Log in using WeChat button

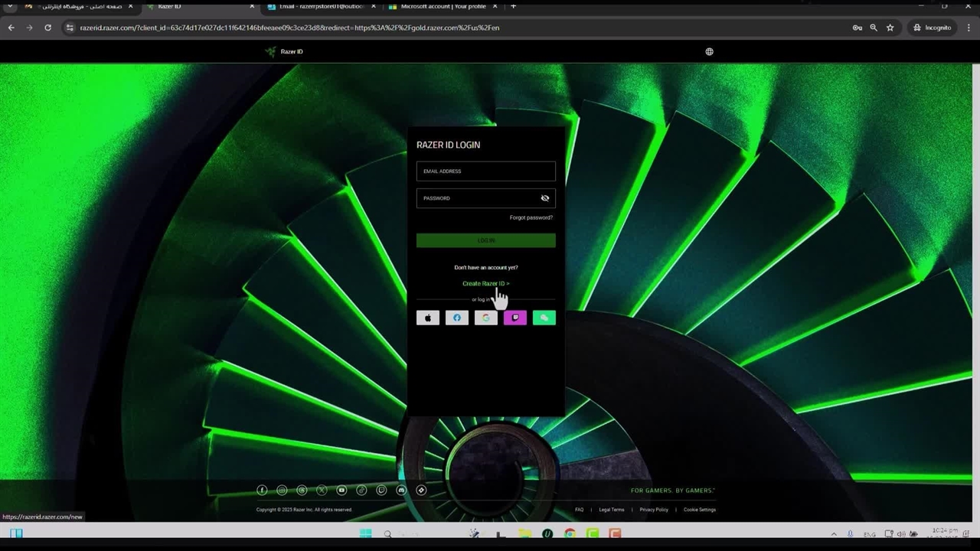[x=544, y=318]
